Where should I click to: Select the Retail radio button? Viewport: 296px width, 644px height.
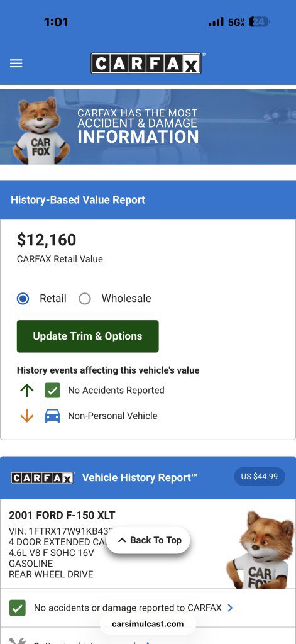coord(23,299)
